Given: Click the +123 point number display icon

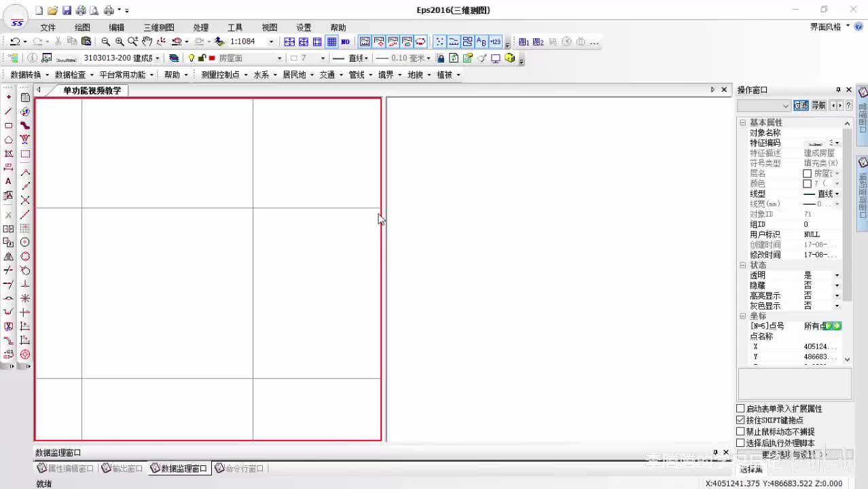Looking at the screenshot, I should pyautogui.click(x=495, y=41).
